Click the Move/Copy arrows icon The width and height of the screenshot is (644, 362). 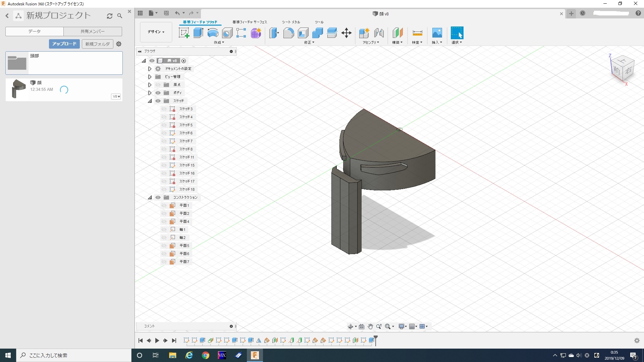pos(346,33)
